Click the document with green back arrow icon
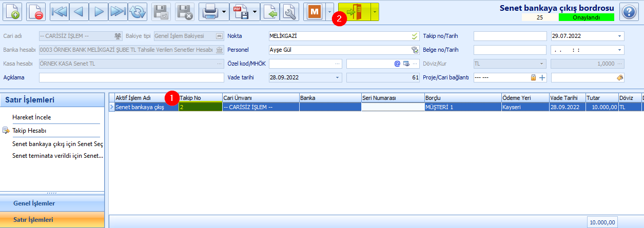Viewport: 644px width, 228px height. click(270, 11)
